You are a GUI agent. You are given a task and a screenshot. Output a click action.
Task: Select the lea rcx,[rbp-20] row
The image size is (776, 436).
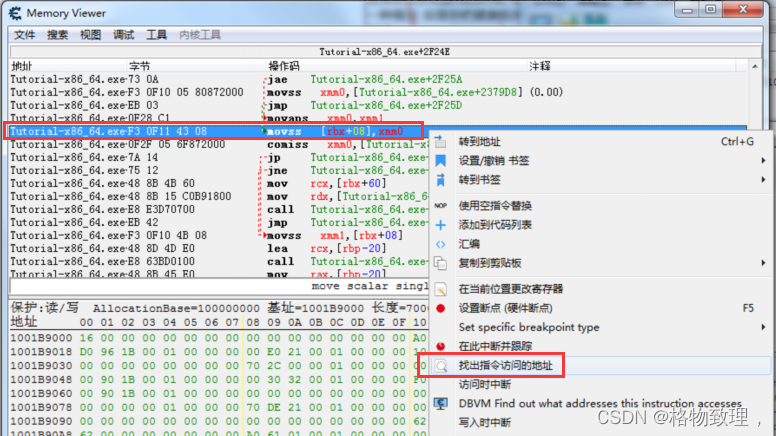[219, 248]
